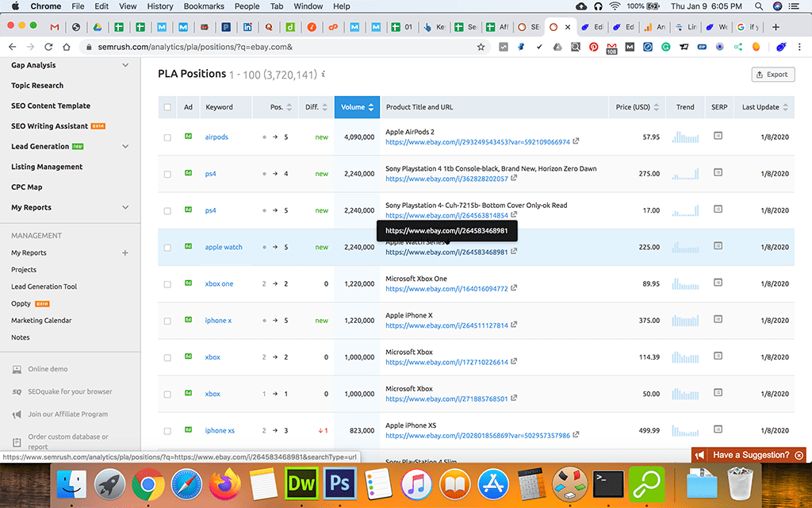Screen dimensions: 812x508
Task: Open Topic Research in sidebar
Action: pyautogui.click(x=37, y=86)
